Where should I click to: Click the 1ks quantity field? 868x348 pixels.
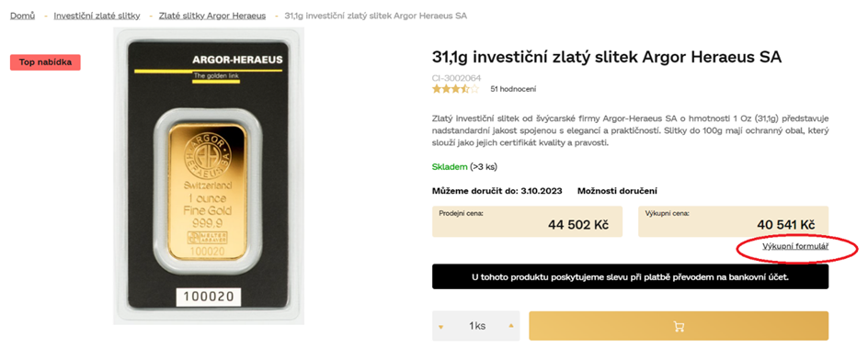[476, 326]
